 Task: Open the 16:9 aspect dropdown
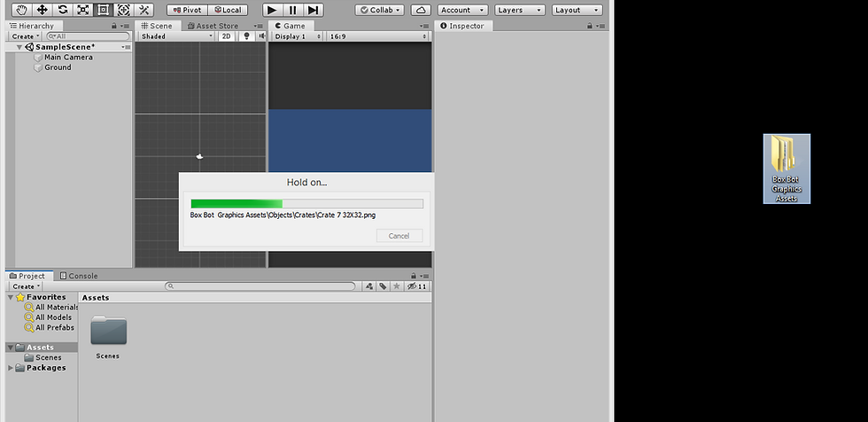point(378,36)
